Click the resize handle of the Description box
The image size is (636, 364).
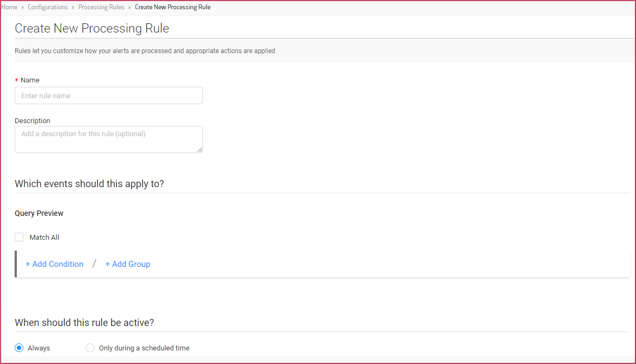tap(200, 150)
